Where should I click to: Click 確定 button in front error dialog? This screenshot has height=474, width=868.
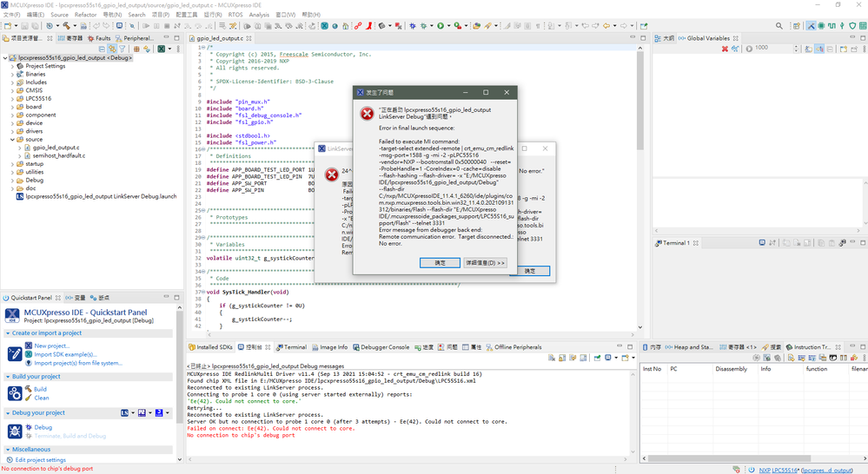coord(440,263)
